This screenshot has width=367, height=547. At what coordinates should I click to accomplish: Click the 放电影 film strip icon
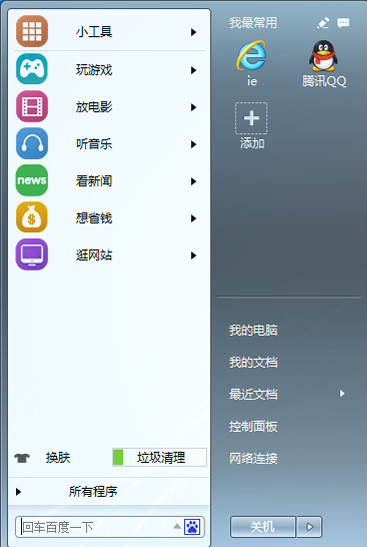coord(32,106)
